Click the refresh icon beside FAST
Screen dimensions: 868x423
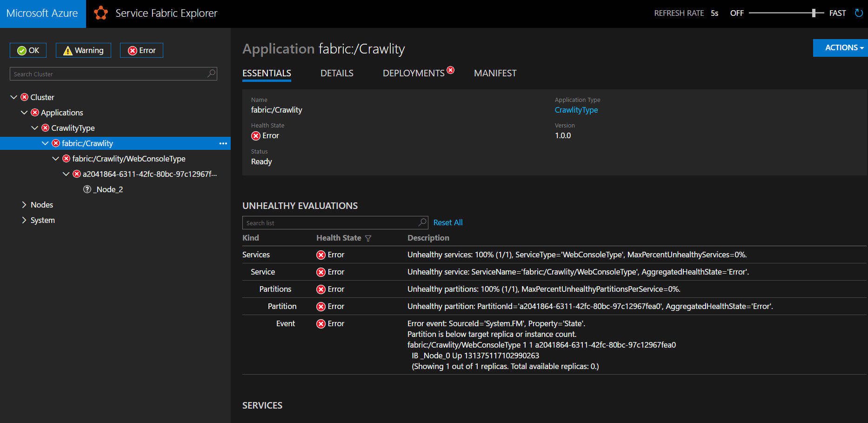coord(858,13)
